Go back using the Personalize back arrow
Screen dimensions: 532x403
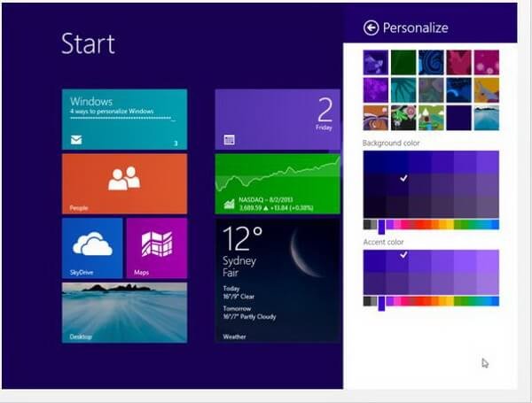[371, 27]
